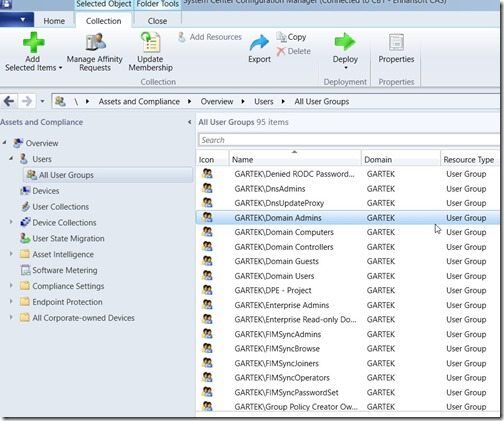Expand the Compliance Settings node
The image size is (504, 421).
pyautogui.click(x=11, y=285)
